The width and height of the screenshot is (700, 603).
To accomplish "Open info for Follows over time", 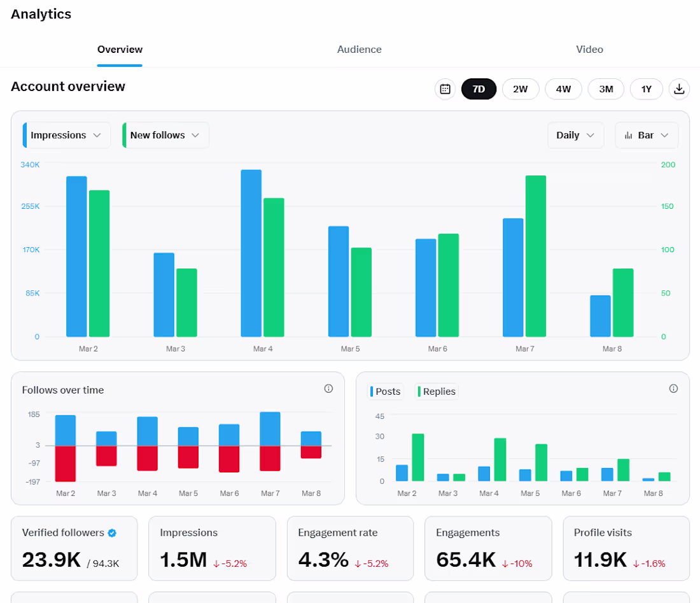I will 328,388.
